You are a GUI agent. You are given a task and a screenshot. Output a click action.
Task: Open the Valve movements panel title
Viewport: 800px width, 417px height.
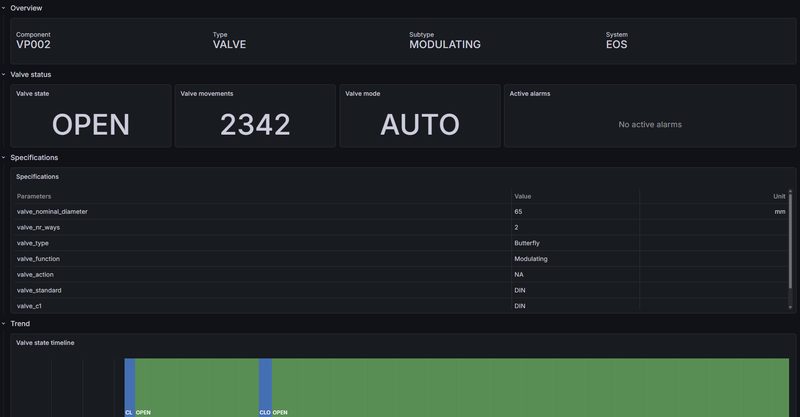point(207,93)
